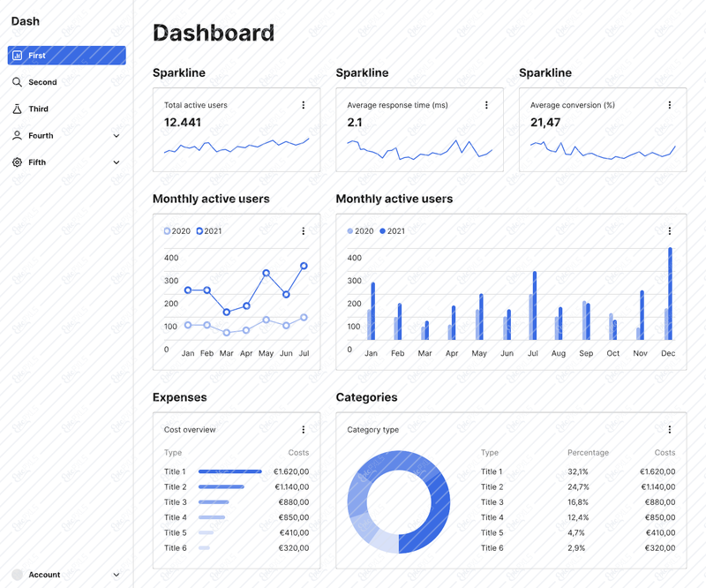Screen dimensions: 706x588
Task: Toggle 2020 series in the bar chart legend
Action: pyautogui.click(x=360, y=231)
